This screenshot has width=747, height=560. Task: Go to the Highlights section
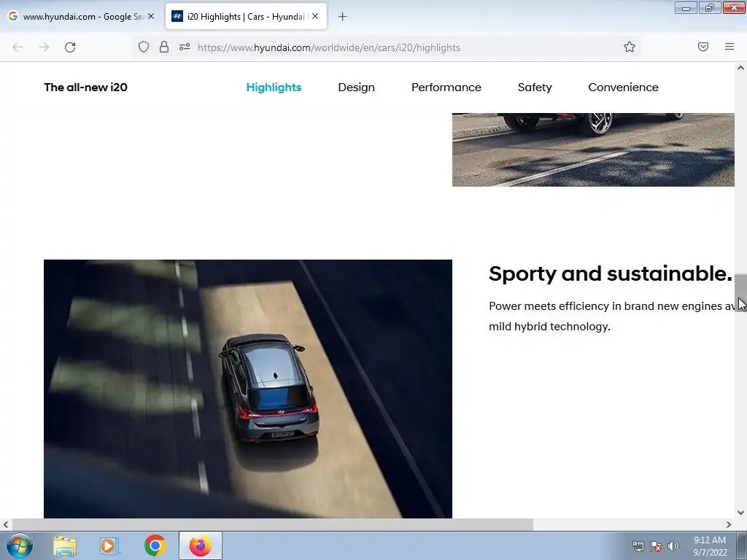click(274, 87)
